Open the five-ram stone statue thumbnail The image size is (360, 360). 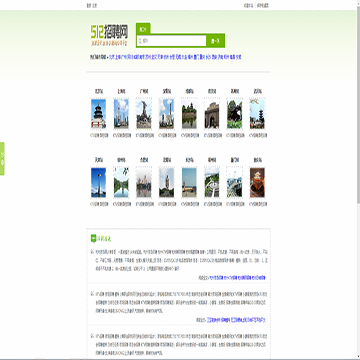click(144, 114)
